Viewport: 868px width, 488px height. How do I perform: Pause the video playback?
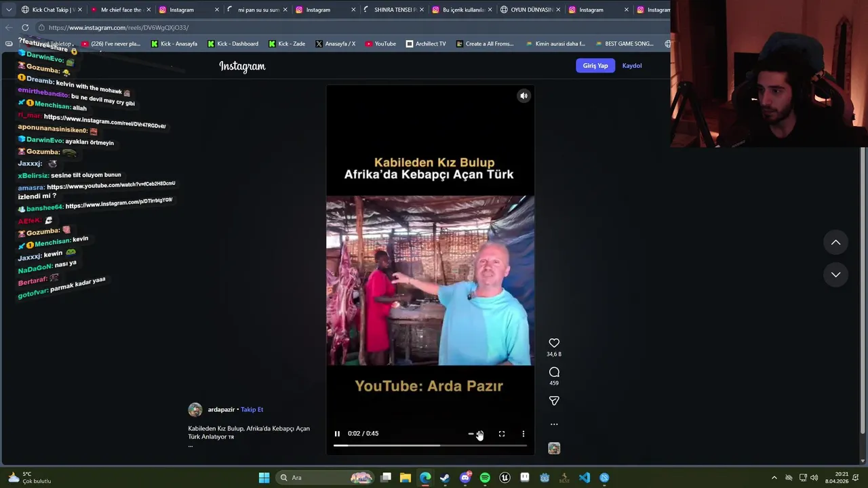click(x=337, y=434)
